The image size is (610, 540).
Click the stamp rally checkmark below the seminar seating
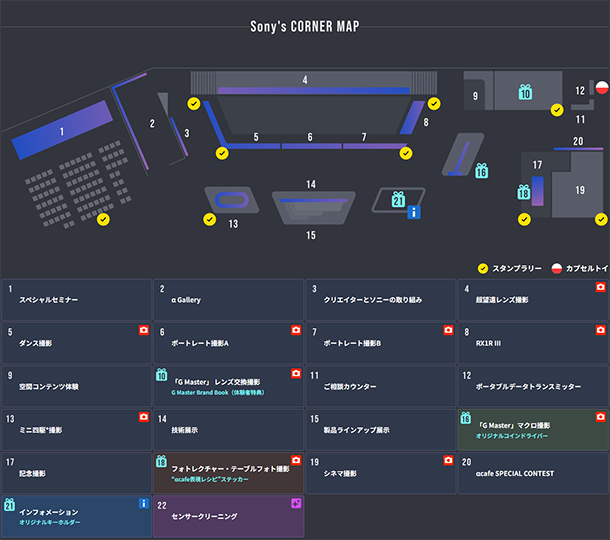103,219
